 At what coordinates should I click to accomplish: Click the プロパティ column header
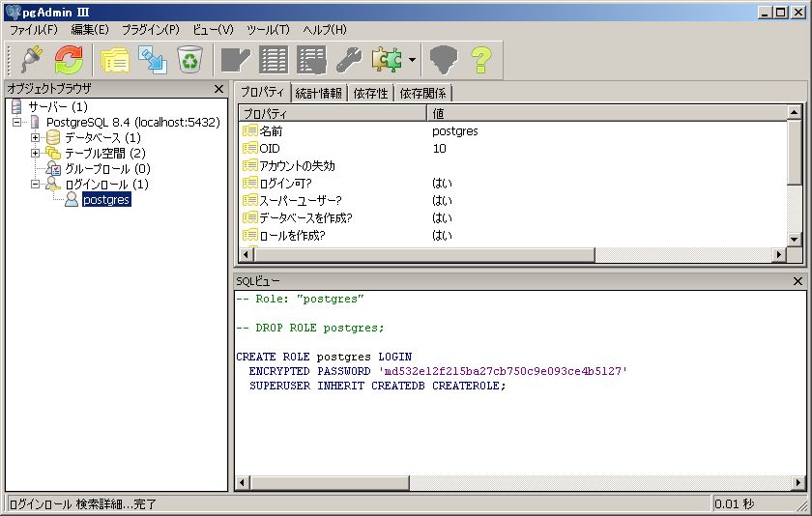pos(333,113)
